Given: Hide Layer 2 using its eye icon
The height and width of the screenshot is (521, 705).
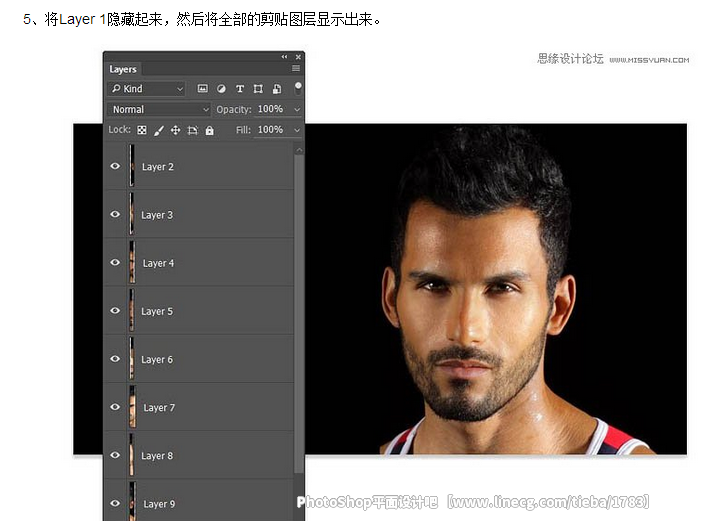Looking at the screenshot, I should click(x=115, y=166).
